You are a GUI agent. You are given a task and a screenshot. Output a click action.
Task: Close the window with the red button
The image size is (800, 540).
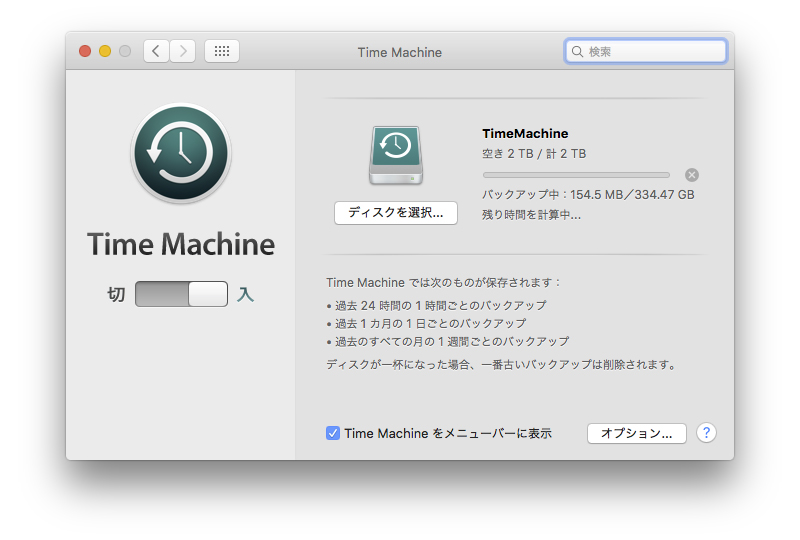[85, 51]
